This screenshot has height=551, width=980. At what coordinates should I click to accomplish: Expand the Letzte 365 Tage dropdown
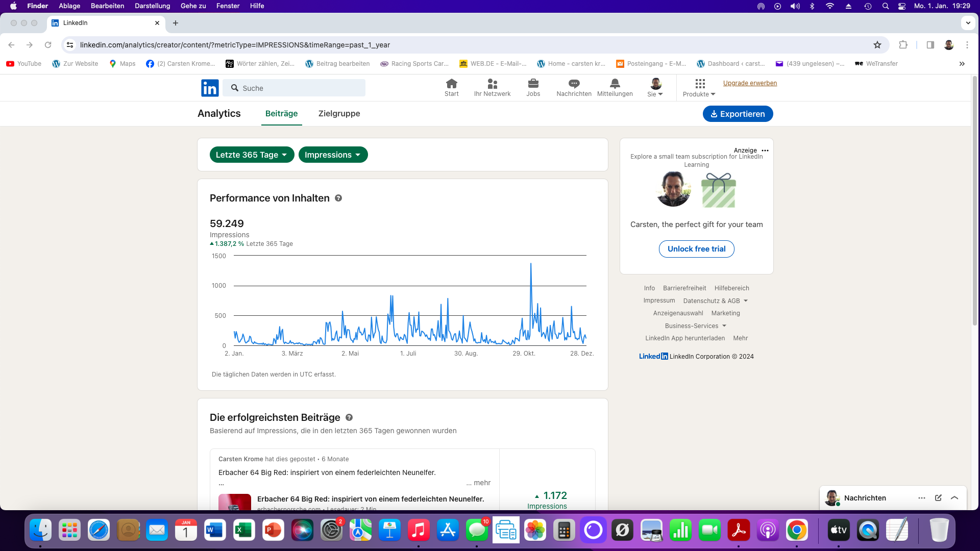[252, 155]
